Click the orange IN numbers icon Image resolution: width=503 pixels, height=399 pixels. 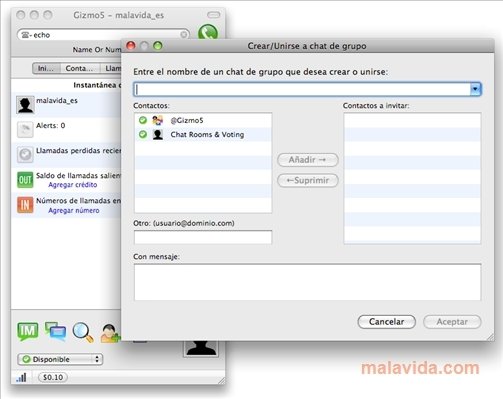[25, 205]
